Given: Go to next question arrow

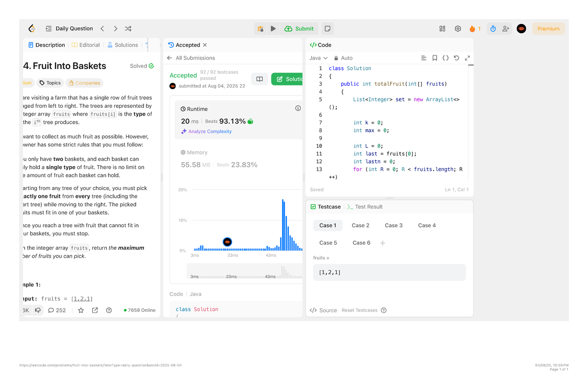Looking at the screenshot, I should coord(115,28).
